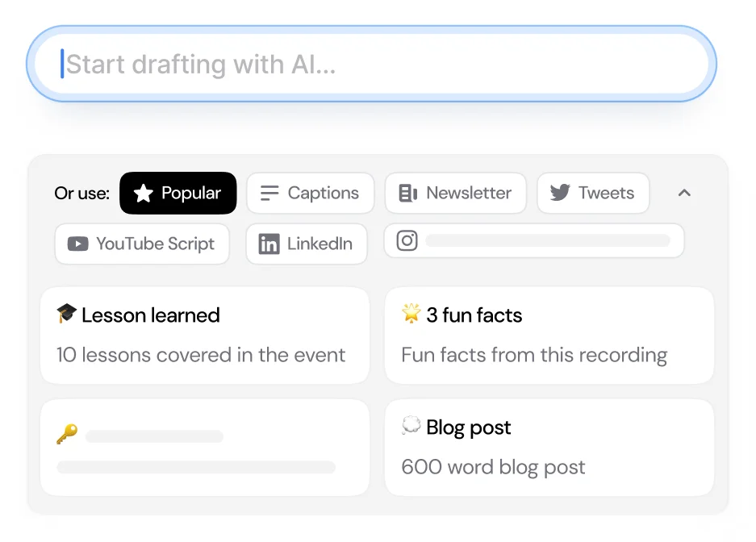756x542 pixels.
Task: Switch to the YouTube Script tab
Action: pyautogui.click(x=142, y=244)
